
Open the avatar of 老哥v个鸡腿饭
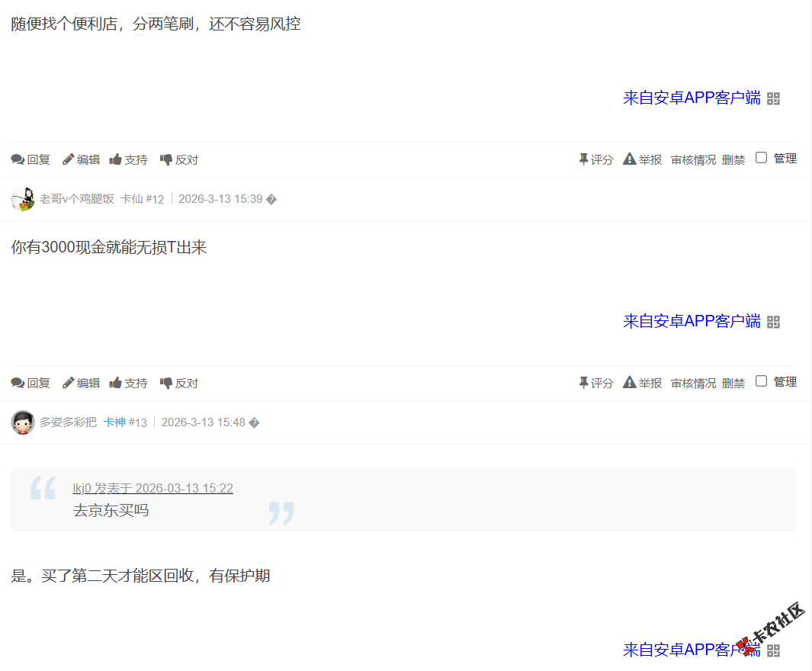23,199
